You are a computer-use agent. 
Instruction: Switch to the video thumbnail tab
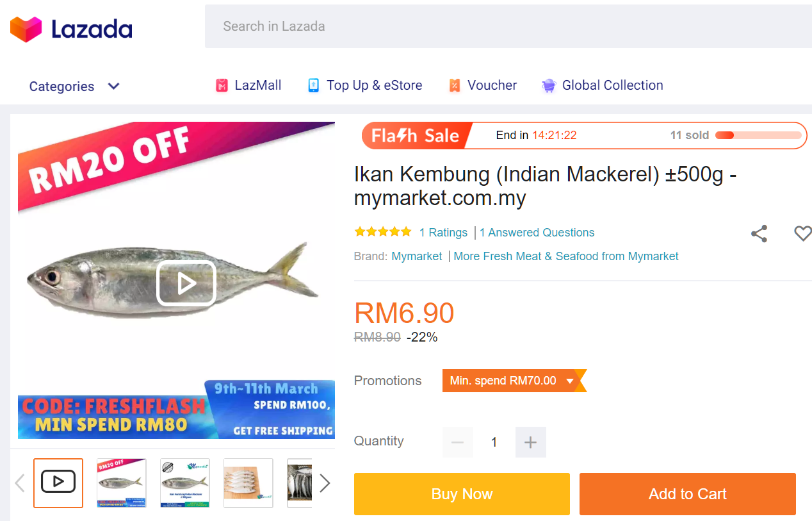(58, 483)
